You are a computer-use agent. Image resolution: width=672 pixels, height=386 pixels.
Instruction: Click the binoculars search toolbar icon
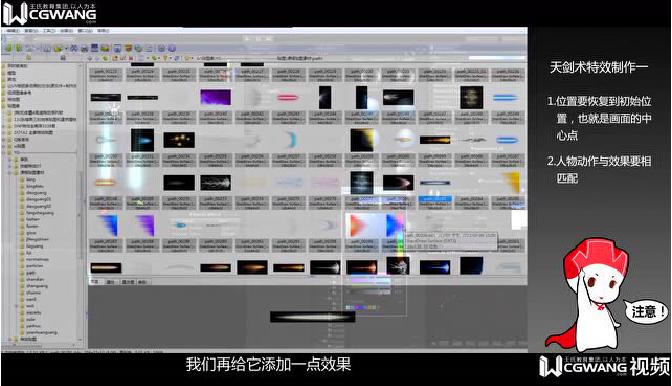73,48
